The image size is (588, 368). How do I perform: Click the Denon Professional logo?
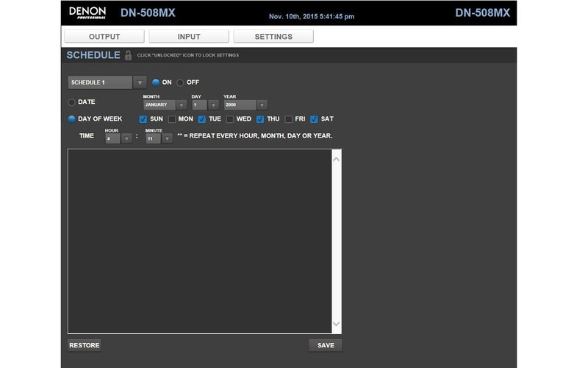click(87, 13)
